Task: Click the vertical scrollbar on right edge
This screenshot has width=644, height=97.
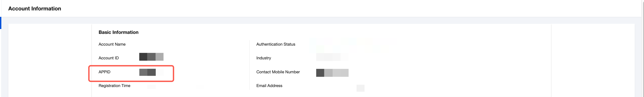Action: 642,48
